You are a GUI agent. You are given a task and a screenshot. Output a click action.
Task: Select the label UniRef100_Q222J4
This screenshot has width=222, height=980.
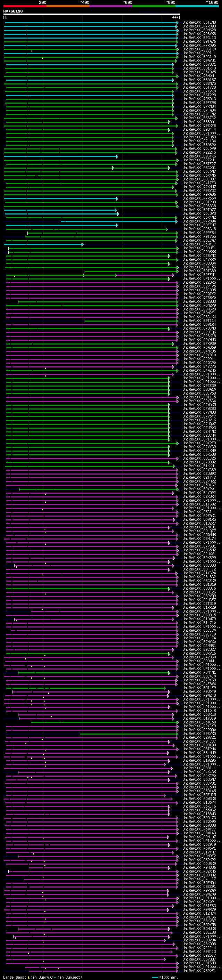pyautogui.click(x=199, y=948)
